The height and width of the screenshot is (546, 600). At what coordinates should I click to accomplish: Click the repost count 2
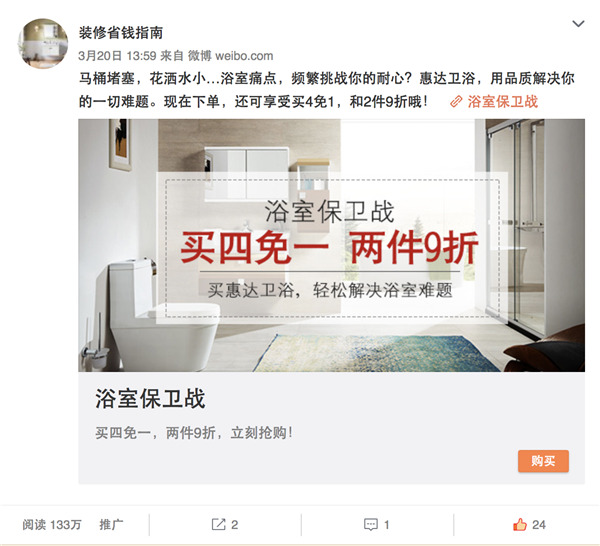coord(235,525)
